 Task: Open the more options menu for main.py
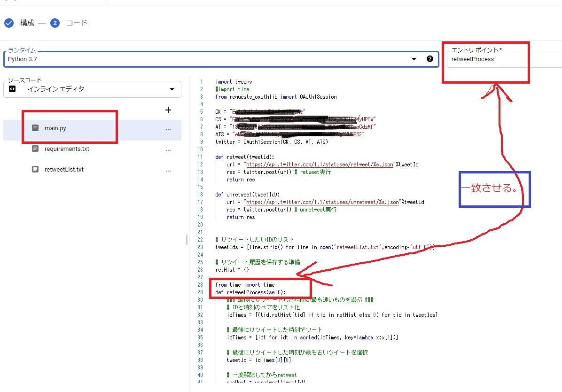(x=168, y=129)
